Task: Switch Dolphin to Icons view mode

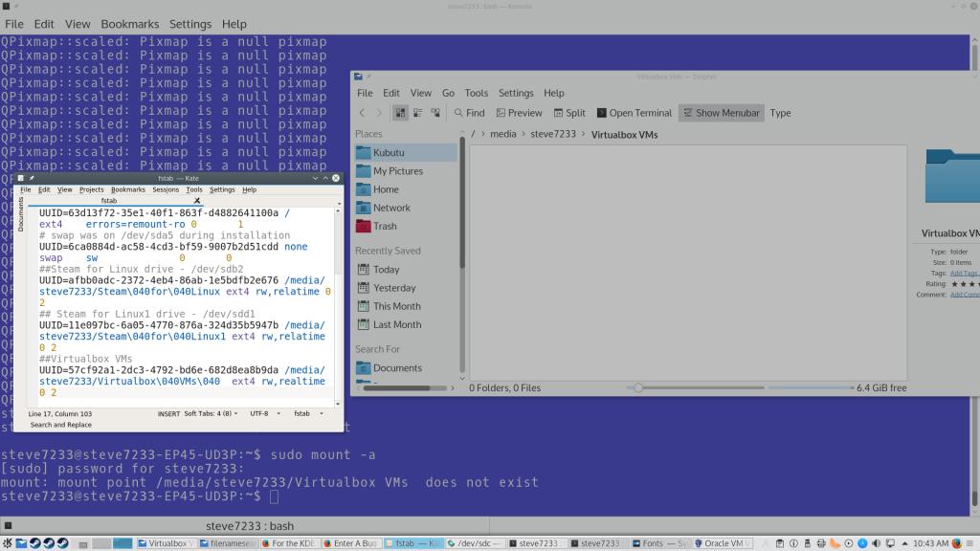Action: coord(400,113)
